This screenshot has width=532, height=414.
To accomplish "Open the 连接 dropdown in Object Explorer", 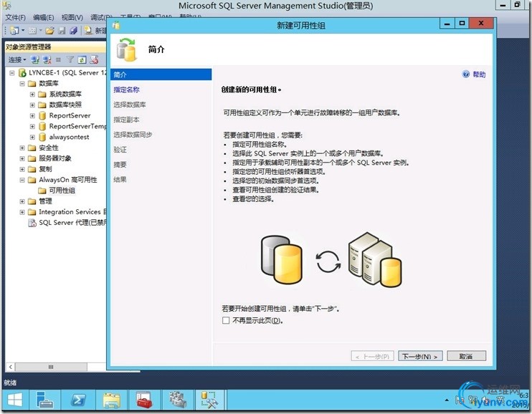I will click(x=17, y=60).
